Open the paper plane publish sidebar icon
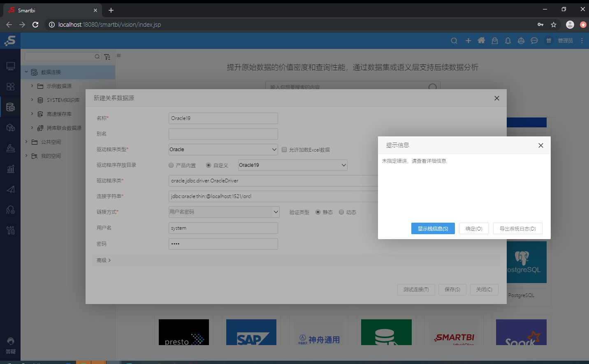The height and width of the screenshot is (364, 589). pos(11,189)
